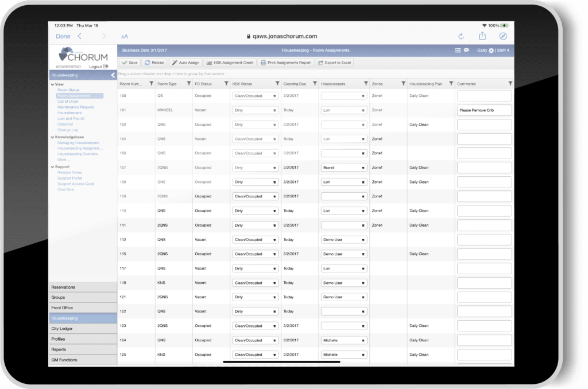Open the list view icon in header
This screenshot has width=588, height=389.
point(458,50)
